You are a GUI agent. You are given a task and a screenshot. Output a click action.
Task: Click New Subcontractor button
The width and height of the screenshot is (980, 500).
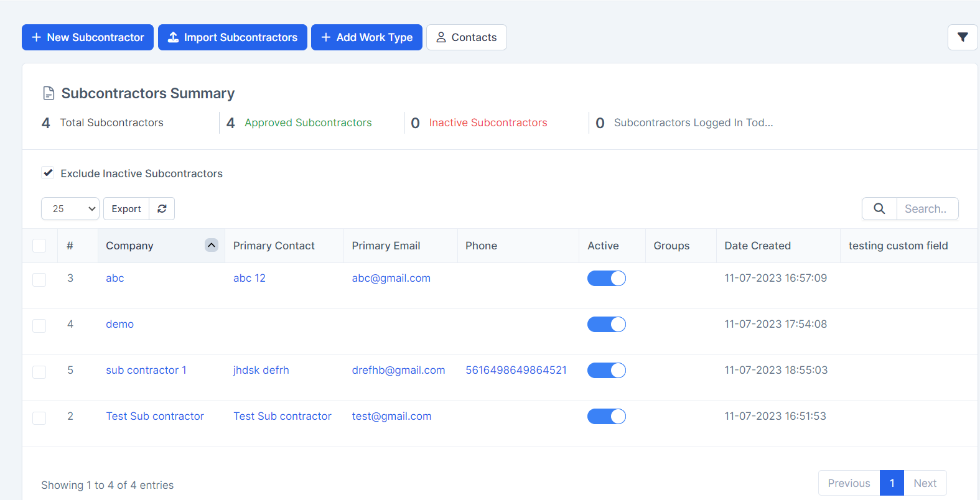pyautogui.click(x=88, y=37)
